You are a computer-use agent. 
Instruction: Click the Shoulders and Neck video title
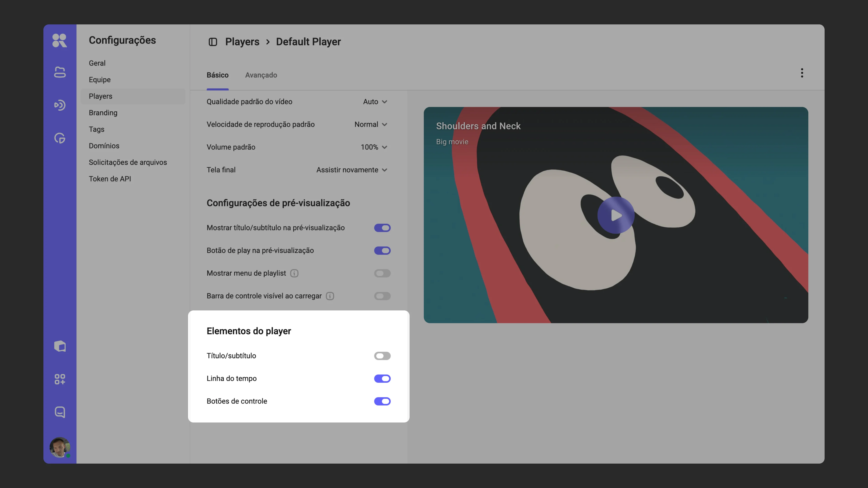click(x=478, y=126)
